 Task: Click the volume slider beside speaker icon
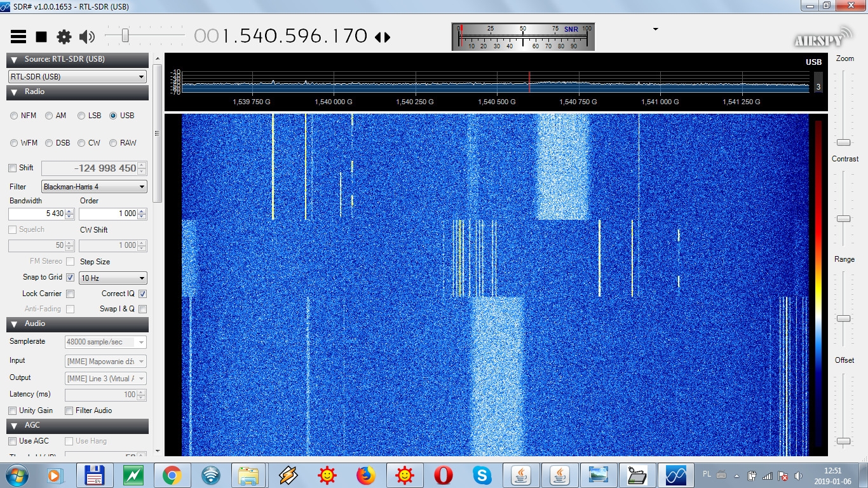145,36
